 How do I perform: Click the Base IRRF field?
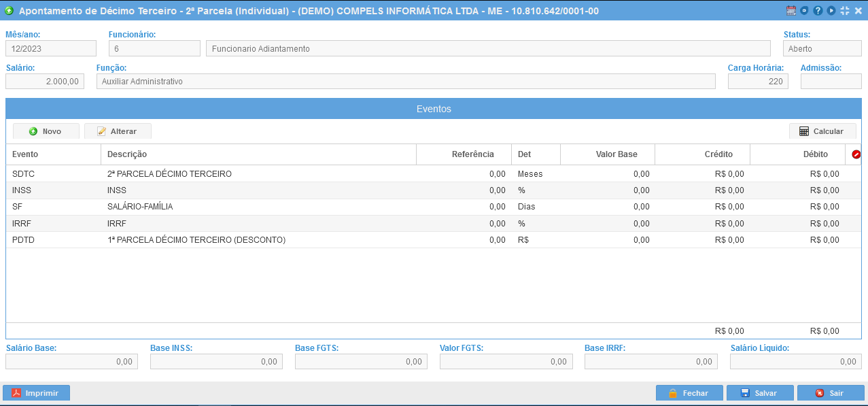pyautogui.click(x=651, y=361)
